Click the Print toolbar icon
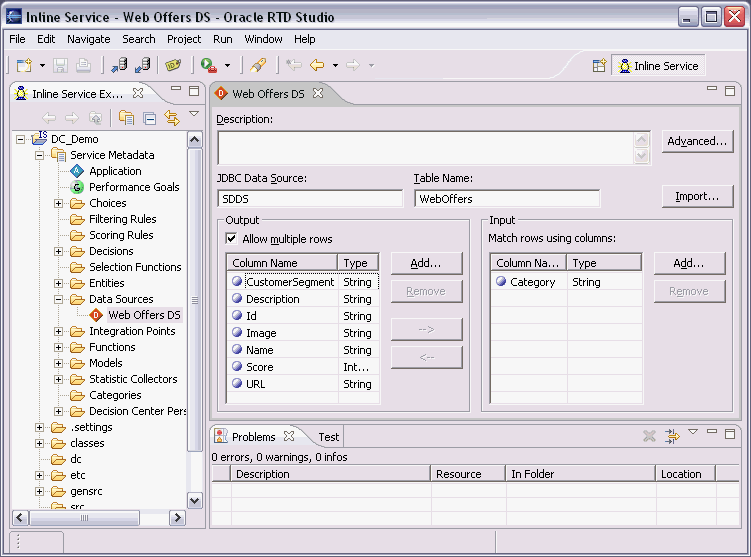This screenshot has width=751, height=557. 83,65
